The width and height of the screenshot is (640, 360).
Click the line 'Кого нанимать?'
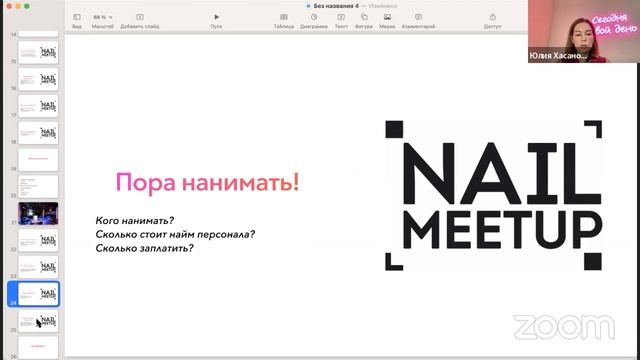pos(135,220)
